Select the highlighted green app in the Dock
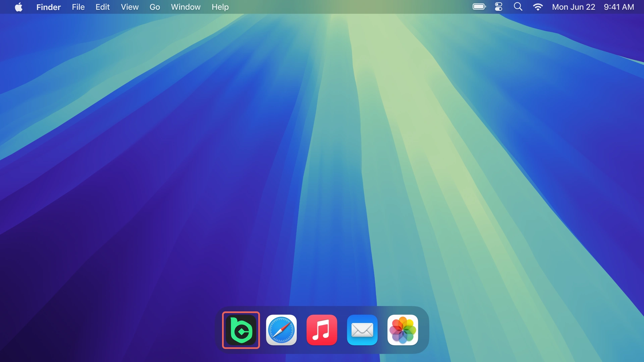Image resolution: width=644 pixels, height=362 pixels. click(x=241, y=330)
